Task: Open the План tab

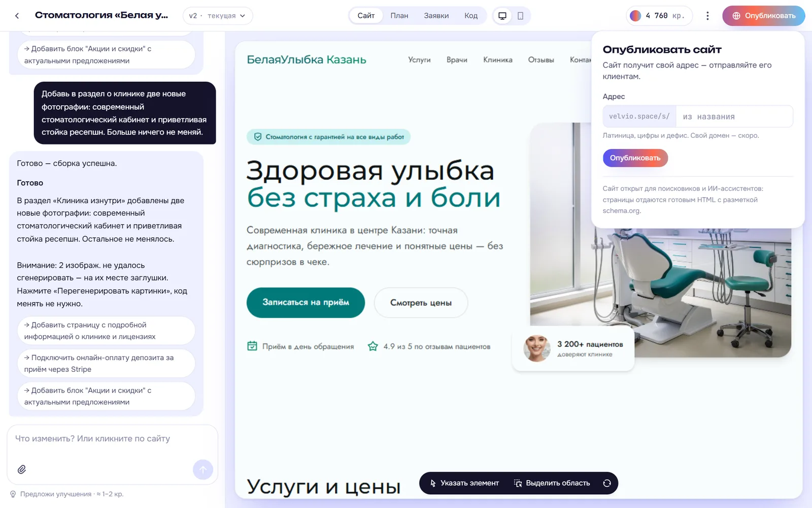Action: coord(399,16)
